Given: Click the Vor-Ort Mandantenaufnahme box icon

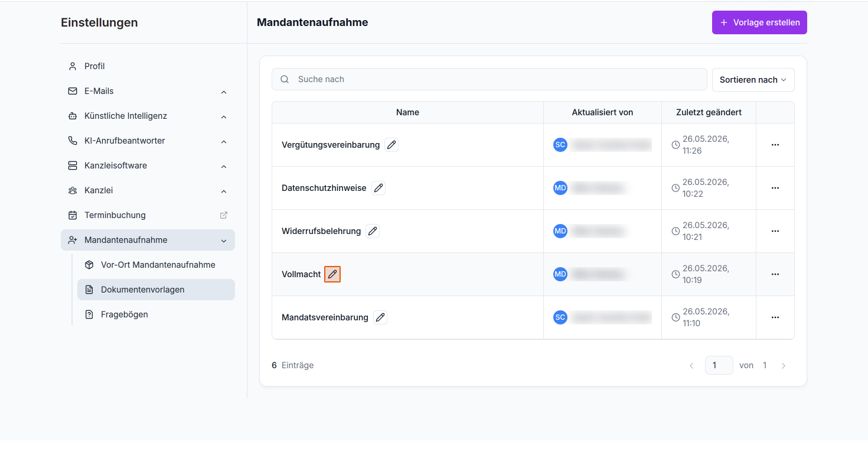Looking at the screenshot, I should tap(89, 265).
